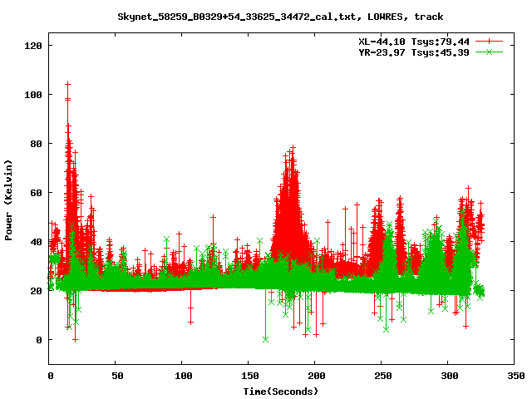This screenshot has width=532, height=399.
Task: Click the x-axis tick label 250
Action: click(383, 376)
